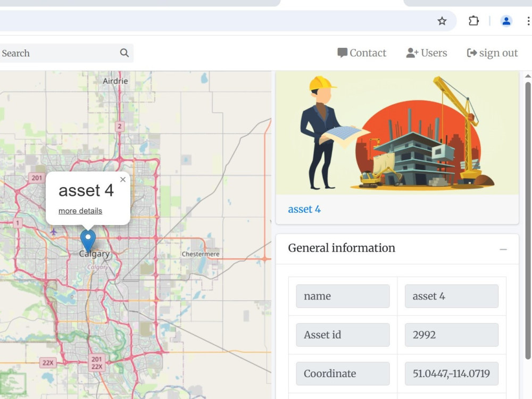
Task: Go to the Users page
Action: click(427, 53)
